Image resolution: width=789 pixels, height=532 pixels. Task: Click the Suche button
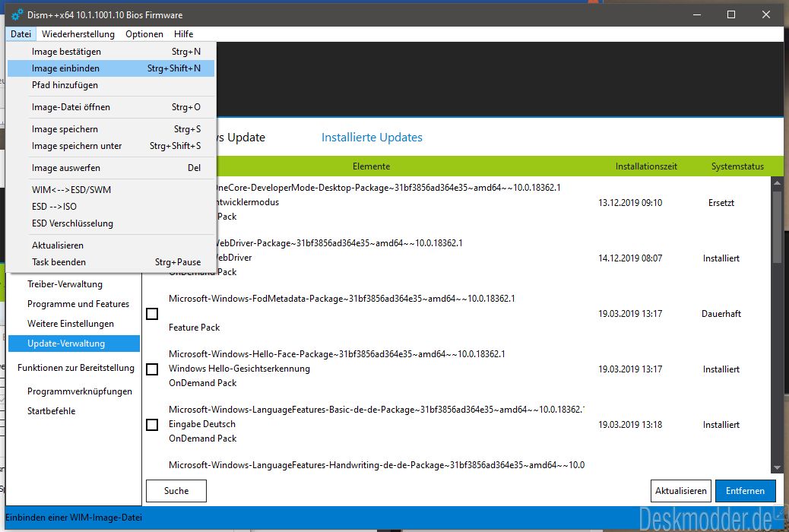coord(176,491)
